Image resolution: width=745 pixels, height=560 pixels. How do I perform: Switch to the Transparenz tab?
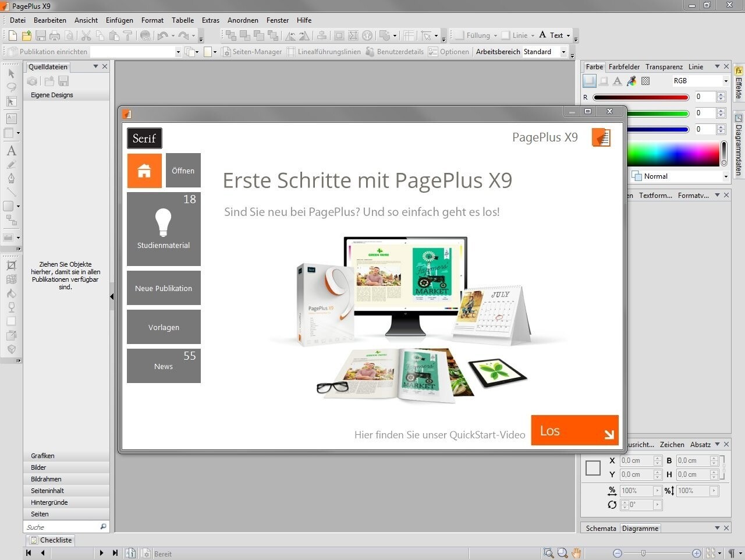tap(664, 67)
